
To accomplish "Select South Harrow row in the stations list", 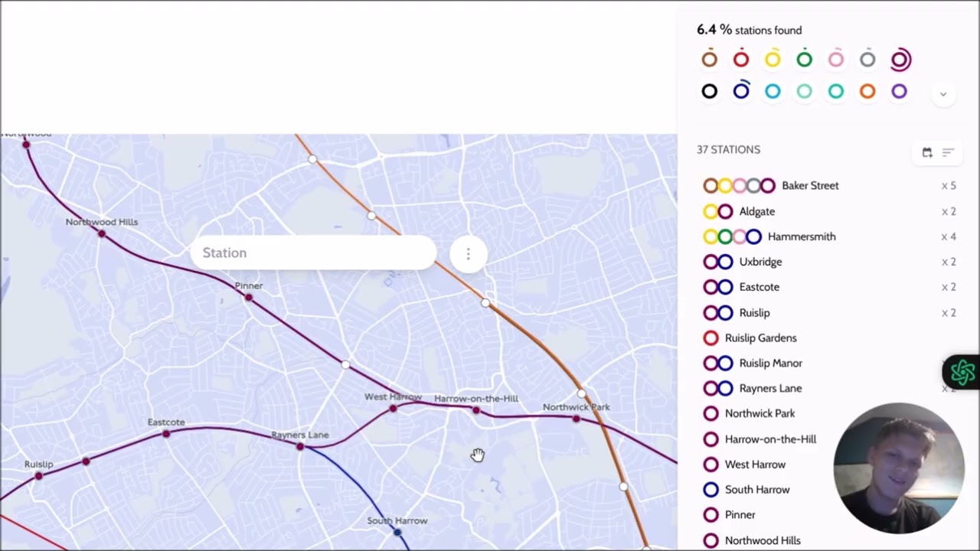I will point(830,490).
